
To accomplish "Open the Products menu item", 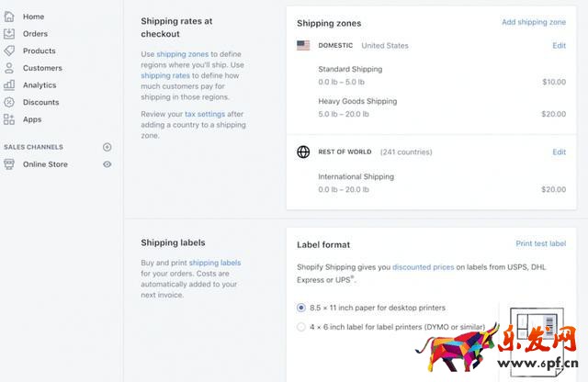I will pyautogui.click(x=39, y=51).
